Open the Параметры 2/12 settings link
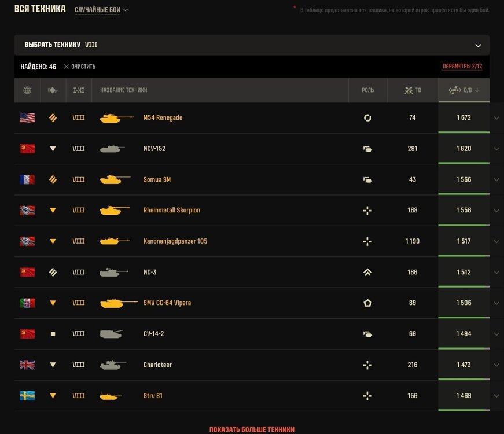Screen dimensions: 504x434 click(x=462, y=66)
